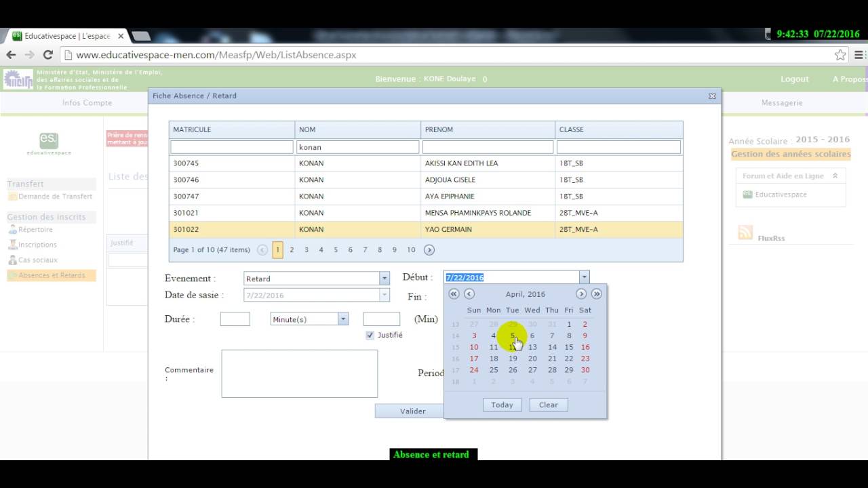Select April 1 in the calendar

[569, 324]
